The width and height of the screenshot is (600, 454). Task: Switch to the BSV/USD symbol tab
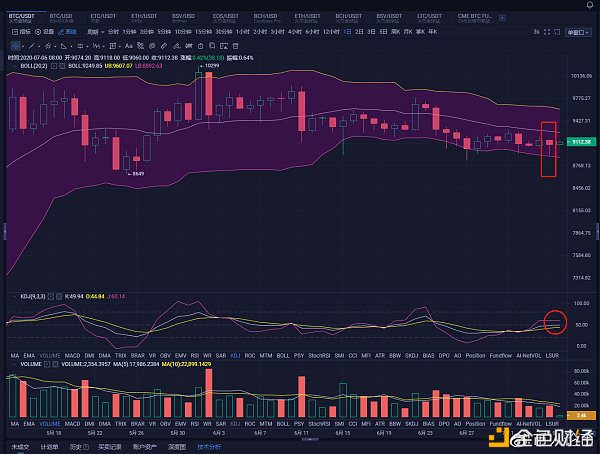183,16
